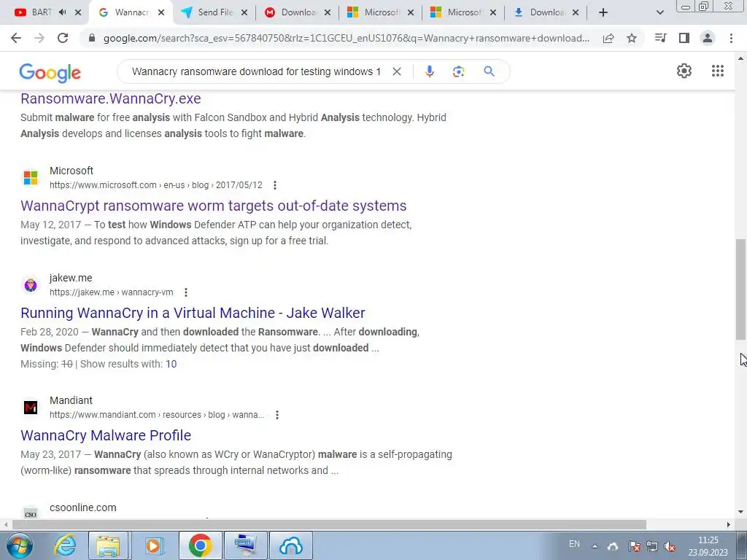The width and height of the screenshot is (747, 560).
Task: Reload the Google search page
Action: [63, 38]
